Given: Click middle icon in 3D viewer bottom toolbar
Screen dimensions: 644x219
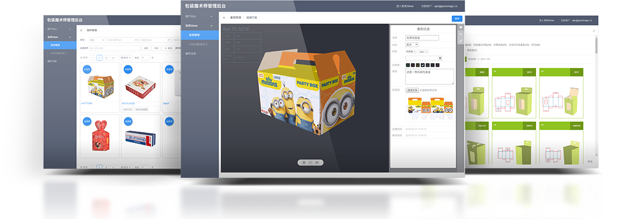Looking at the screenshot, I should pos(310,162).
